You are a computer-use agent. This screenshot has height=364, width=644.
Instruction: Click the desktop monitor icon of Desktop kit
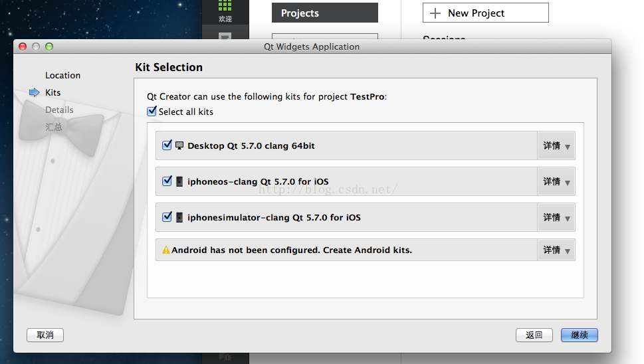179,145
